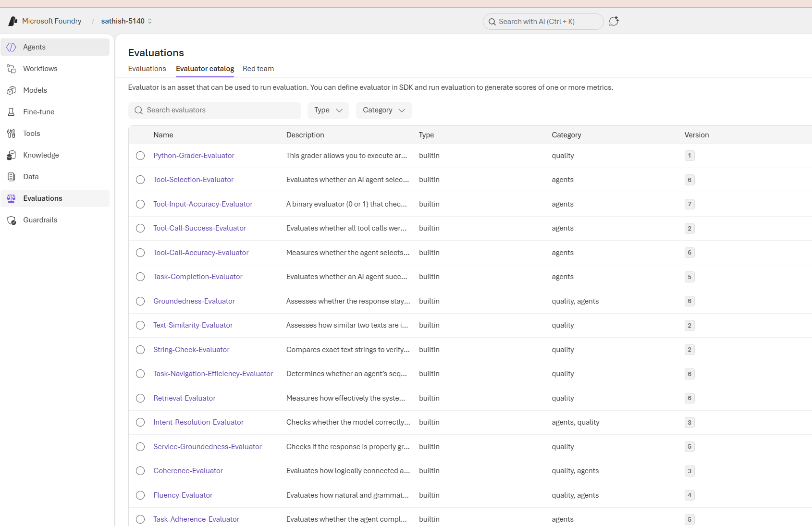Switch to the Evaluations tab
Screen dimensions: 812x526
click(147, 69)
